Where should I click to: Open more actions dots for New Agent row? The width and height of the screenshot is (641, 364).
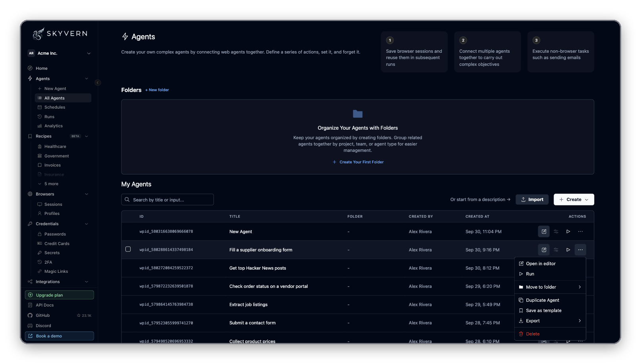tap(580, 232)
